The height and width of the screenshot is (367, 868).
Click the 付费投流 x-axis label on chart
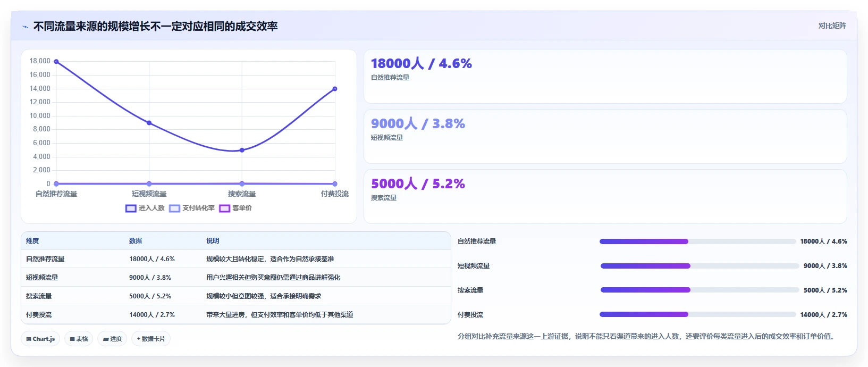point(335,194)
